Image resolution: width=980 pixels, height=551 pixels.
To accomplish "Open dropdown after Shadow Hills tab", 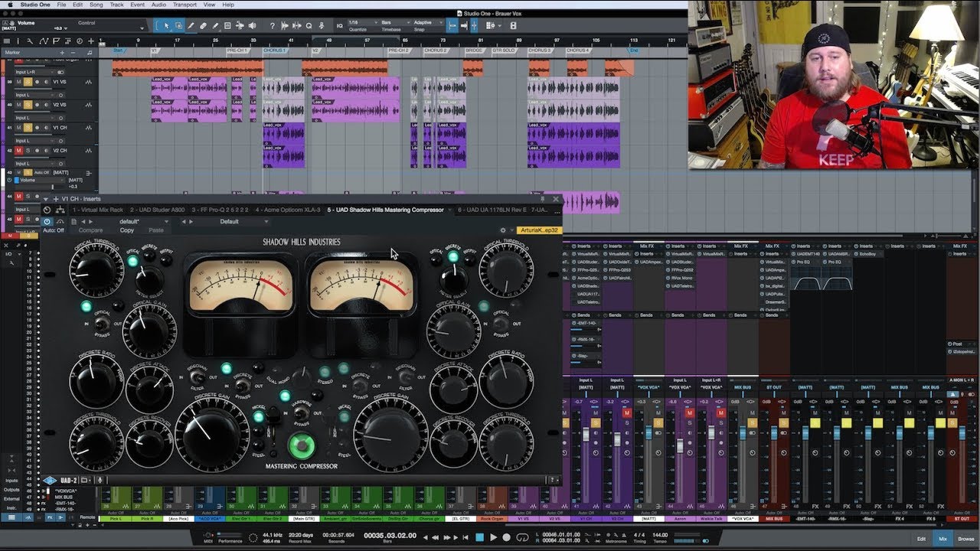I will [x=449, y=210].
